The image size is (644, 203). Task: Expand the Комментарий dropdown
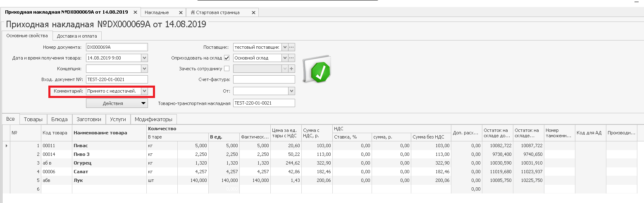pyautogui.click(x=144, y=91)
